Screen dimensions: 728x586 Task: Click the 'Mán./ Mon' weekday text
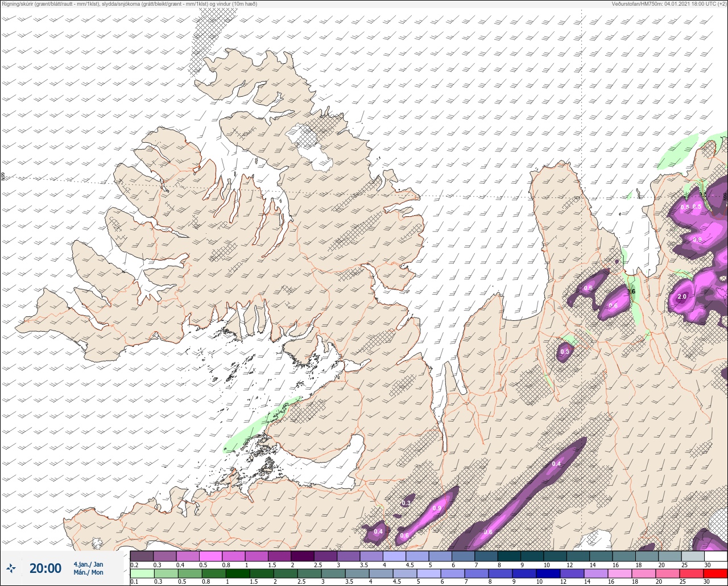pyautogui.click(x=88, y=573)
